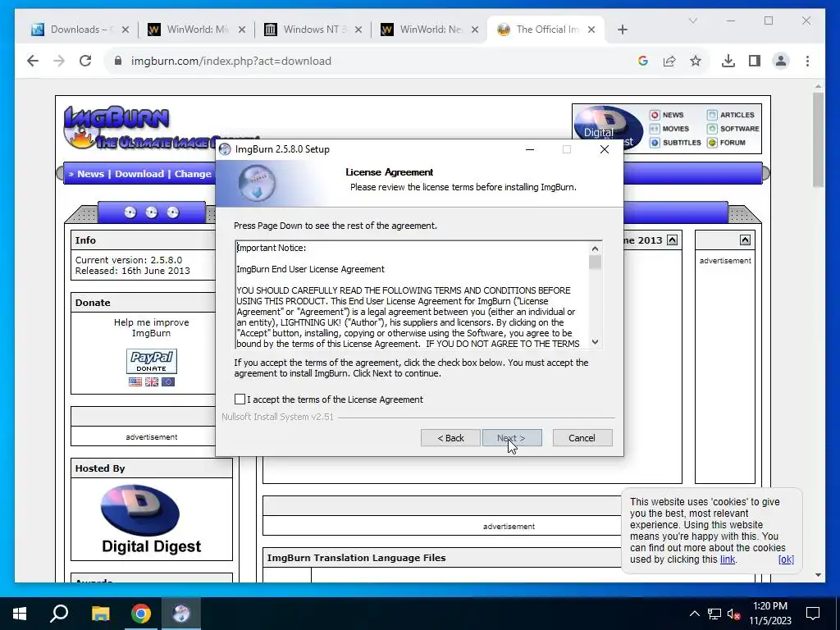This screenshot has width=840, height=630.
Task: Reload the imgburn.com page
Action: point(85,61)
